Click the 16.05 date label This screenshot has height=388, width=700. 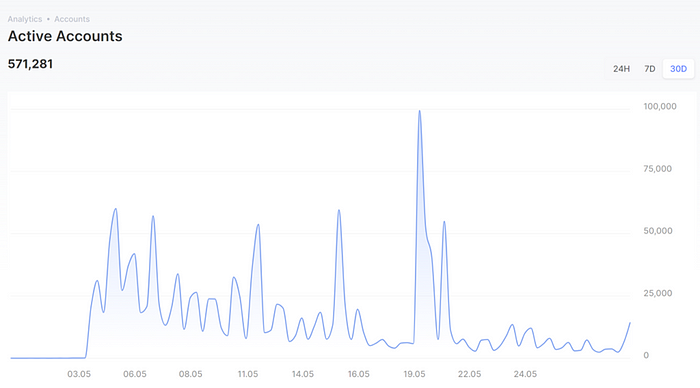(358, 374)
